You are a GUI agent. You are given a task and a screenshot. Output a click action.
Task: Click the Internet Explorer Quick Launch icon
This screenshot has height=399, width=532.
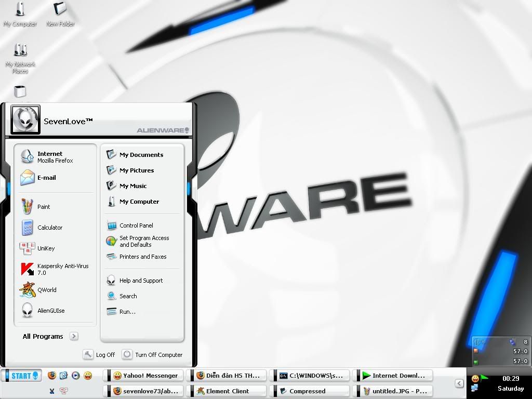pyautogui.click(x=64, y=375)
